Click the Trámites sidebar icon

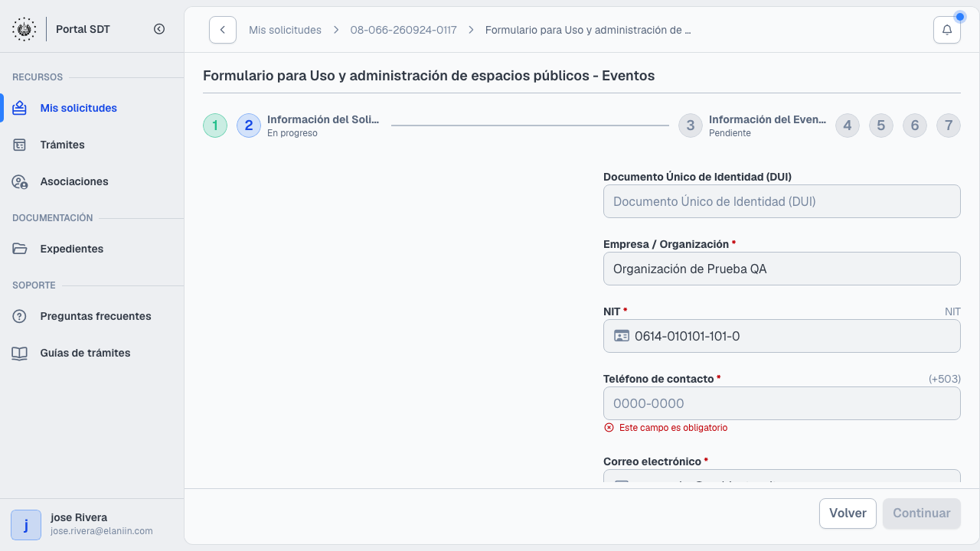[x=20, y=145]
